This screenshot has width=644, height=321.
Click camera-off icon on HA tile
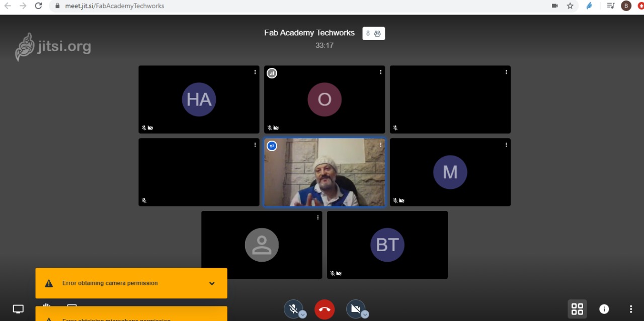[x=150, y=128]
